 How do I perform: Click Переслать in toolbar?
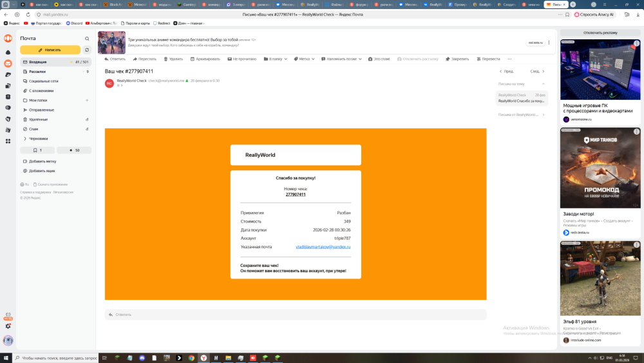point(144,59)
